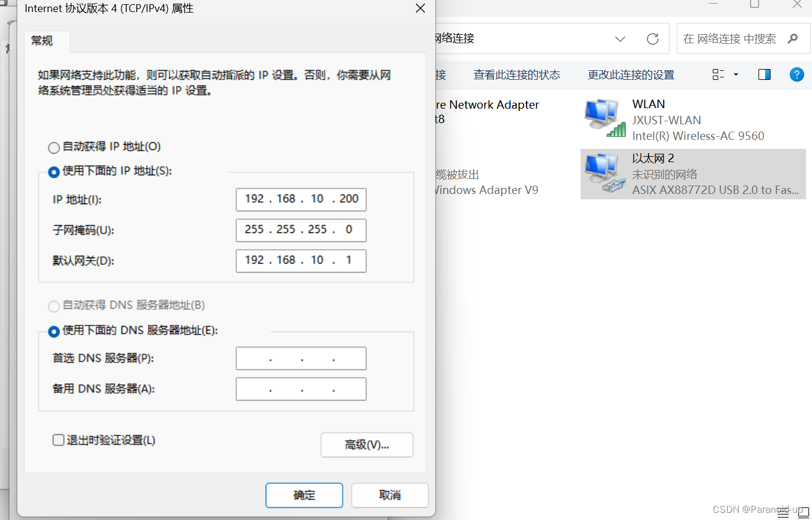
Task: Click 查看此连接的状态 in the toolbar
Action: pos(516,74)
